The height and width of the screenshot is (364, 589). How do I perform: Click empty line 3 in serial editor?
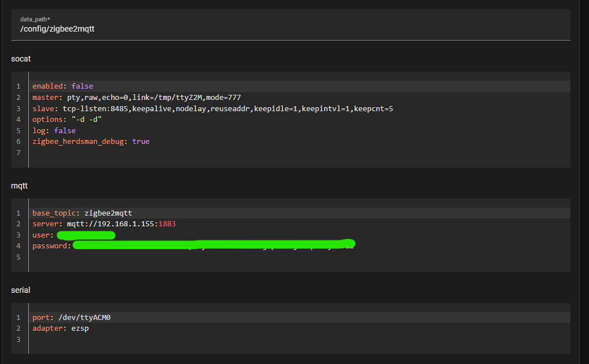[299, 339]
